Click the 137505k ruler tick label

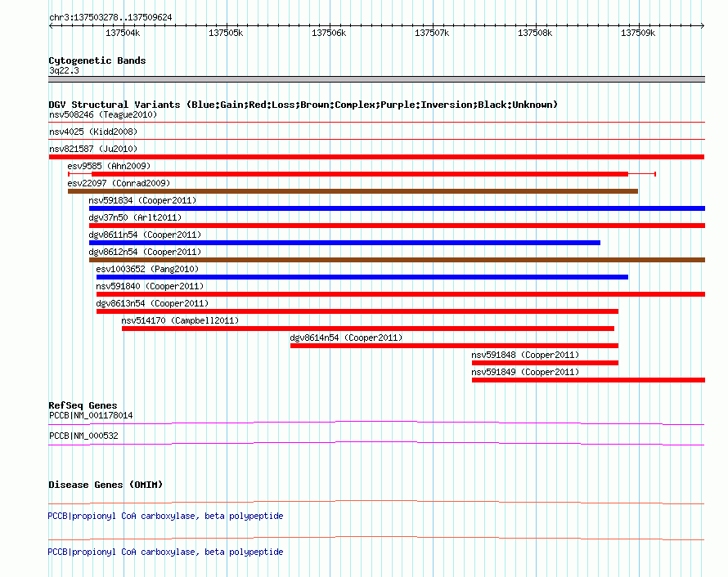(x=226, y=34)
